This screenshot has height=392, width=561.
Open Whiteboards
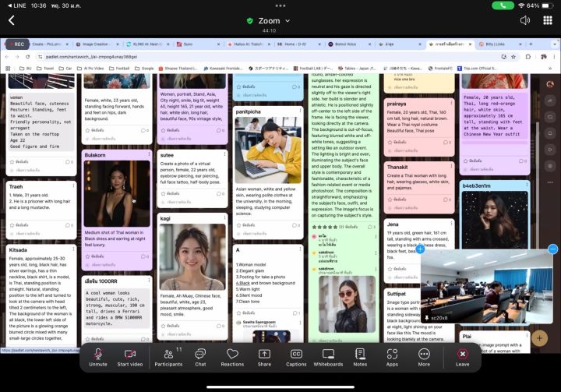328,357
